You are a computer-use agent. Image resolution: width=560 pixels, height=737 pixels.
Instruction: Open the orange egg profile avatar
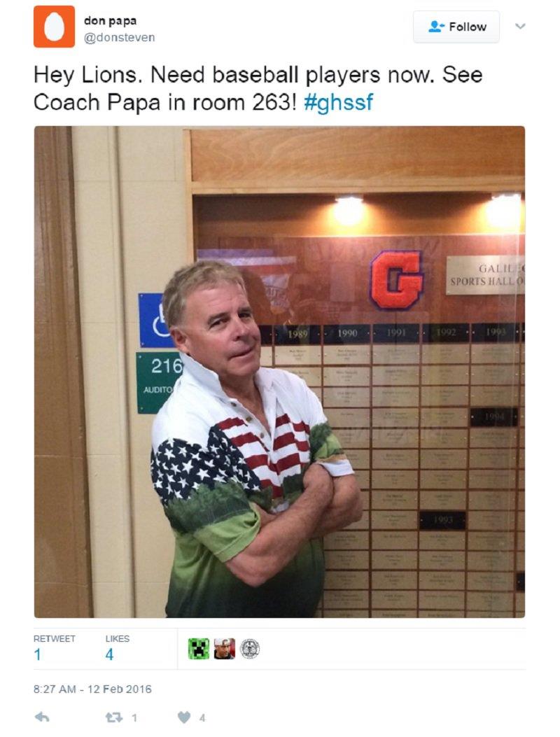coord(54,27)
